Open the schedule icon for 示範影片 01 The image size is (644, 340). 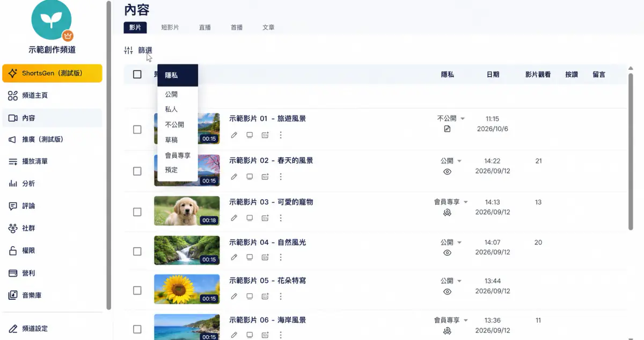pyautogui.click(x=265, y=135)
